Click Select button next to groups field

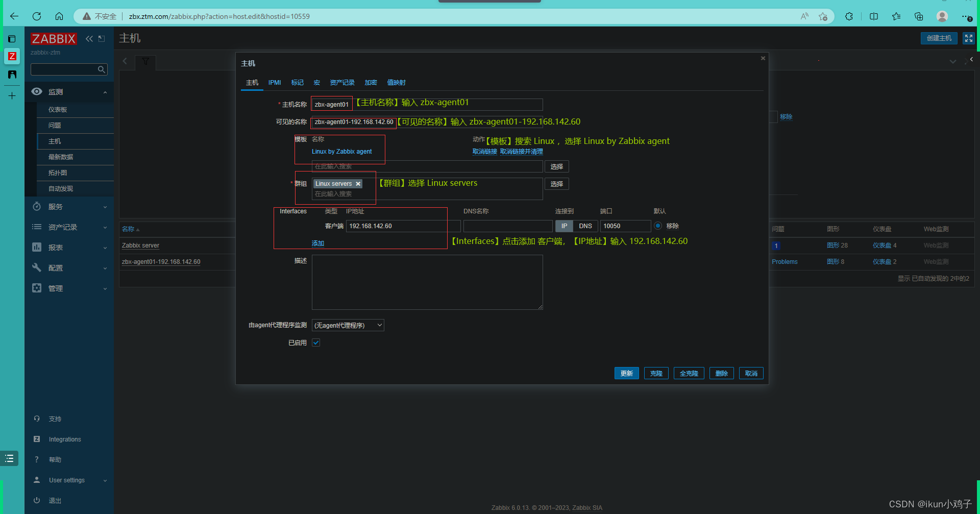pyautogui.click(x=556, y=184)
